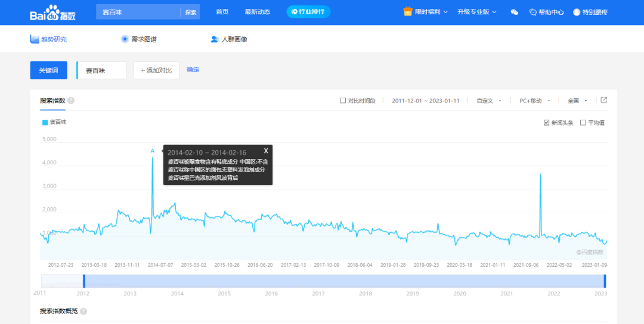Switch to the 需求图谱 tab
The height and width of the screenshot is (324, 644).
pyautogui.click(x=138, y=39)
